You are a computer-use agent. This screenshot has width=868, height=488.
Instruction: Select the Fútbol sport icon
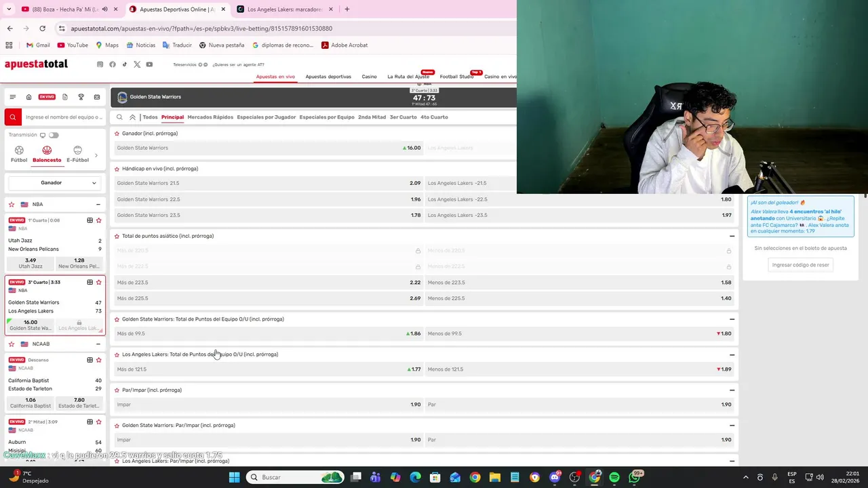pyautogui.click(x=19, y=155)
